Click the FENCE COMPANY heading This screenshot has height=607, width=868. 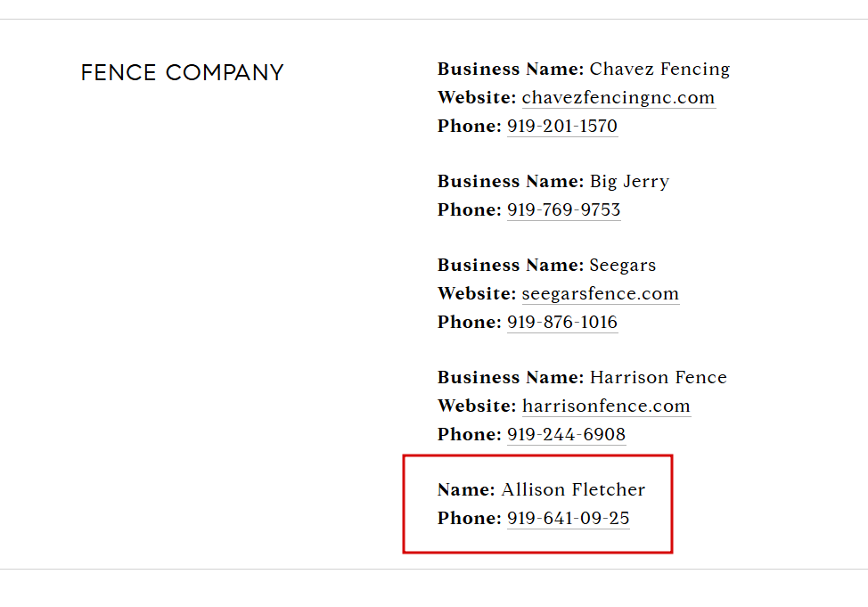pos(182,72)
